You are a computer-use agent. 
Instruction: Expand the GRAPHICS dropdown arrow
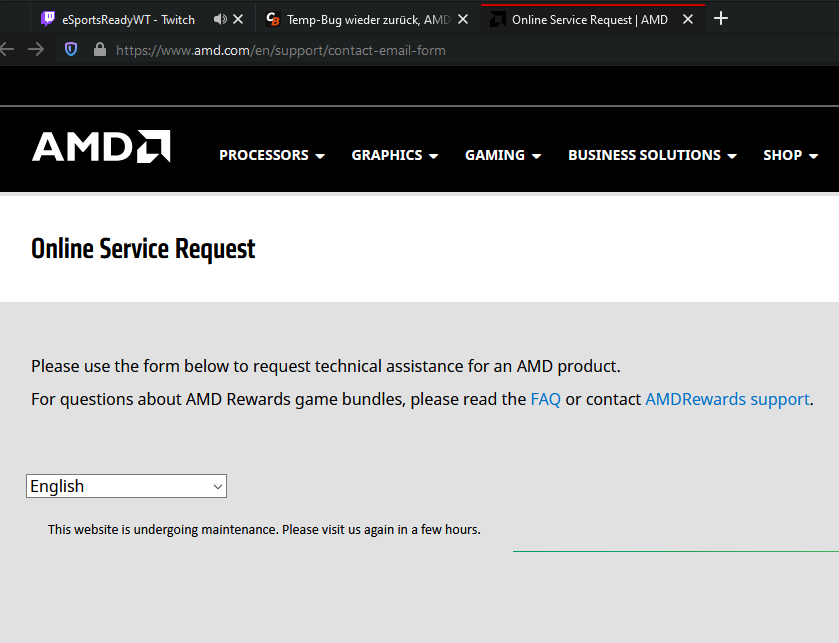pyautogui.click(x=434, y=156)
